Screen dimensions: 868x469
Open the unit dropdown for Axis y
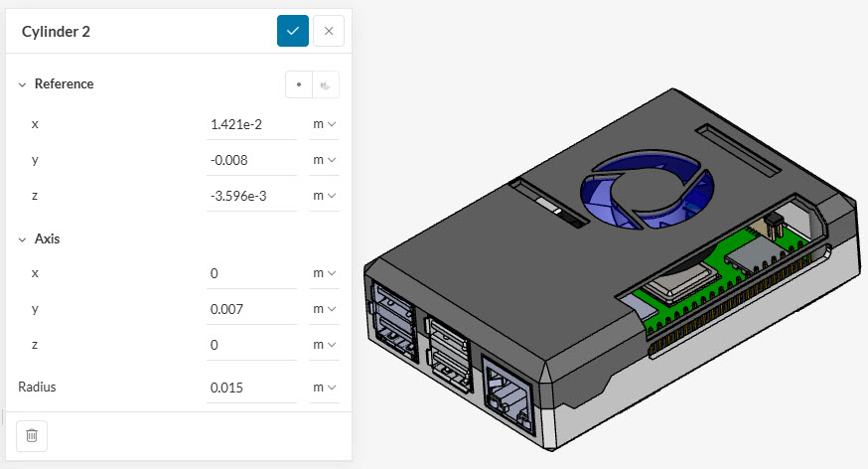click(324, 309)
